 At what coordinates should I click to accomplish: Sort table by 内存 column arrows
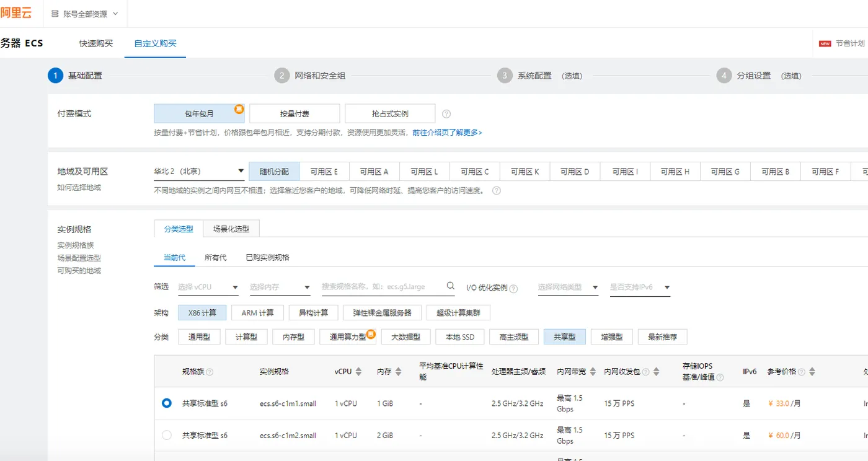pyautogui.click(x=398, y=372)
